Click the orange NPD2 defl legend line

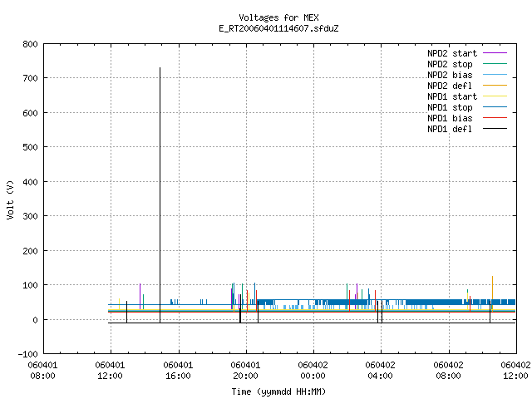coord(495,85)
